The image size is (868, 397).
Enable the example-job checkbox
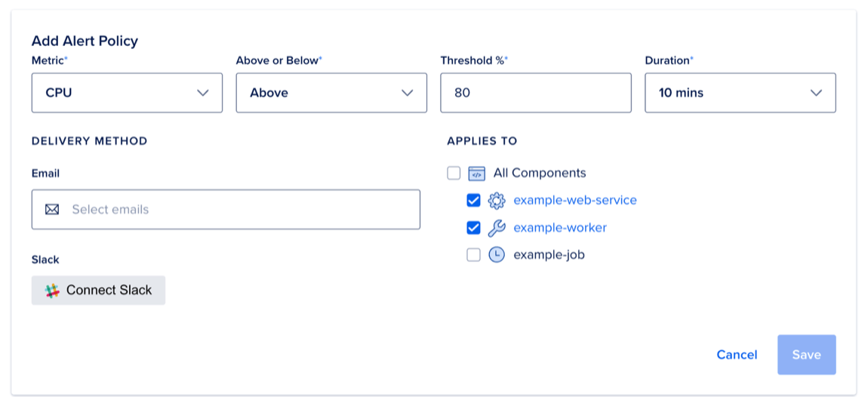tap(473, 255)
